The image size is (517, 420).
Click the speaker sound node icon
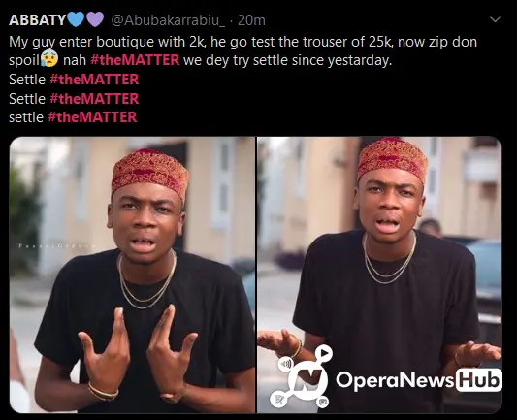285,364
